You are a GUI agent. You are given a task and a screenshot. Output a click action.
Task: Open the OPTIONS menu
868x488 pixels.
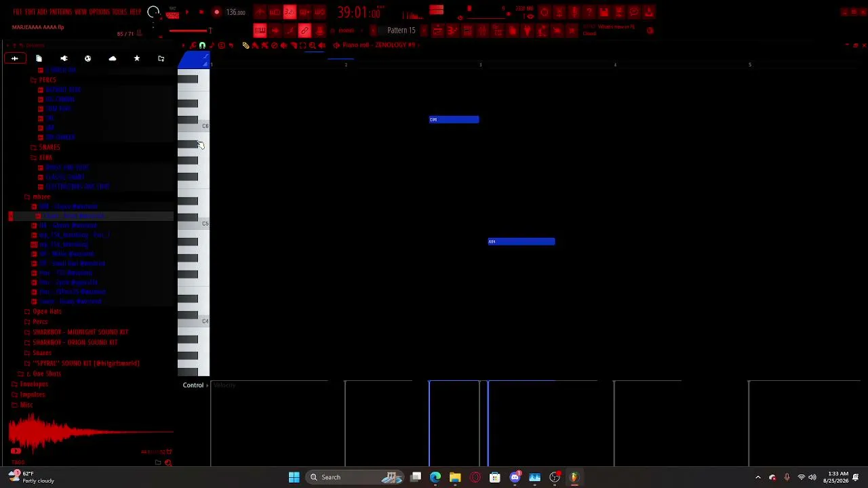100,12
